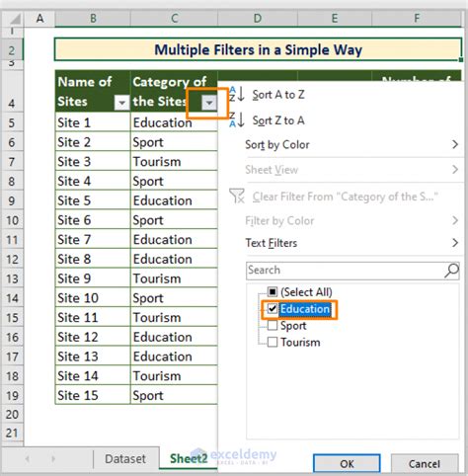Screen dimensions: 468x476
Task: Click the Sport cell in Site 2 row
Action: (174, 142)
